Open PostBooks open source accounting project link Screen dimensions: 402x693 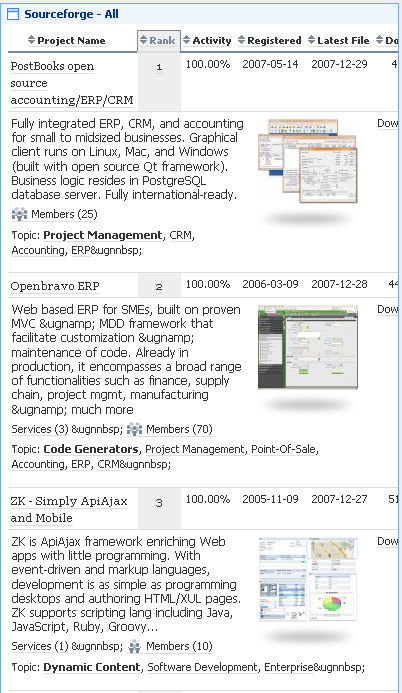coord(72,83)
